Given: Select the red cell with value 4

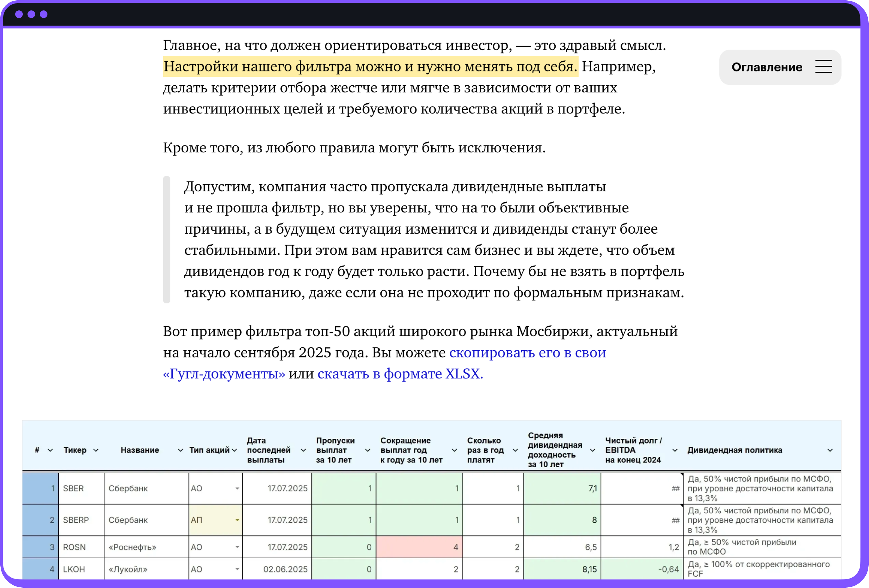Looking at the screenshot, I should [419, 547].
